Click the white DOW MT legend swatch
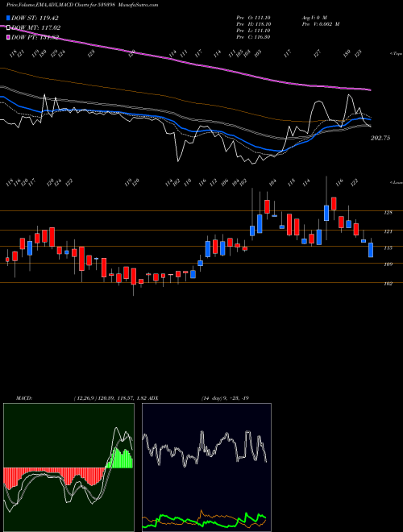This screenshot has width=403, height=532. [x=8, y=27]
